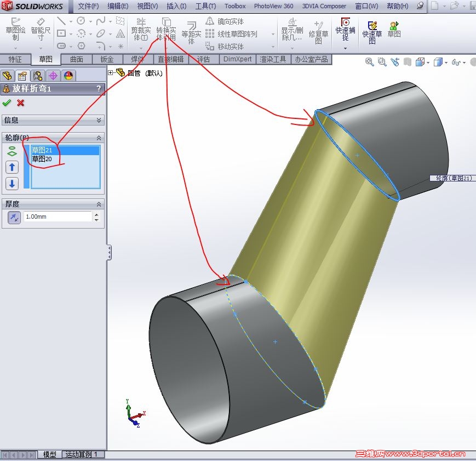Select the Sketch (草图绘制) tool
476x461 pixels.
[15, 30]
